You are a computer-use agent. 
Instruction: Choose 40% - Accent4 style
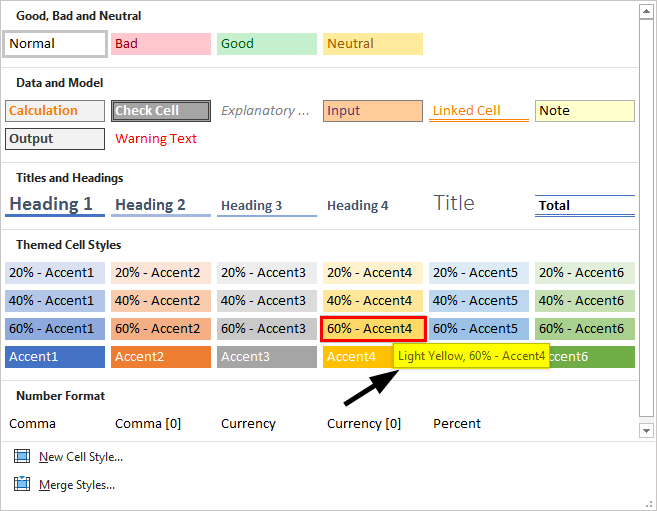(373, 301)
